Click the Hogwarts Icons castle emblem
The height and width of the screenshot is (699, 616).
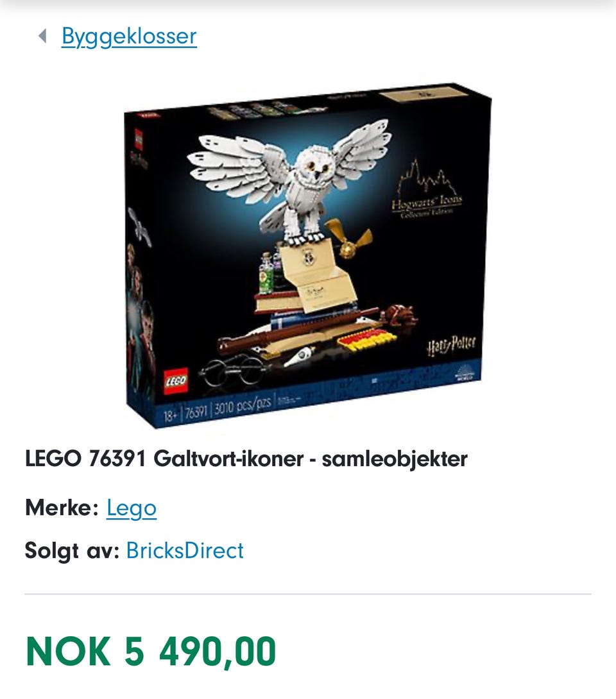(x=427, y=189)
